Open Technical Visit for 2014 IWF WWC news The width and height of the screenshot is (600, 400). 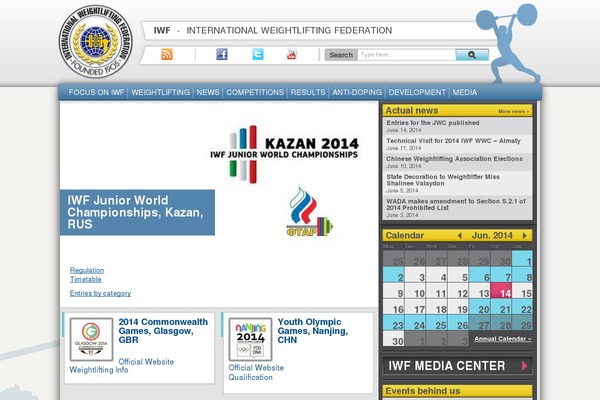(453, 141)
